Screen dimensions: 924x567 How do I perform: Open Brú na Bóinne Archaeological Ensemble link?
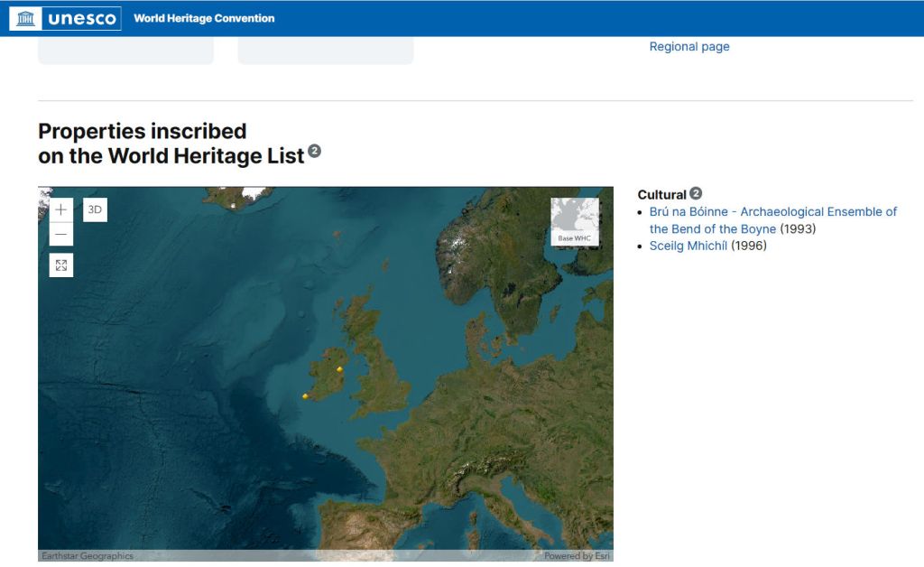pos(772,212)
